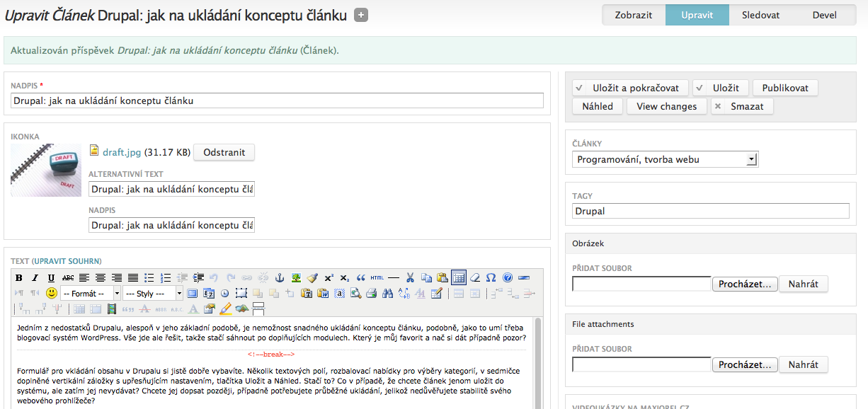Open preview with the magnifier page icon
The height and width of the screenshot is (409, 868).
[x=355, y=293]
